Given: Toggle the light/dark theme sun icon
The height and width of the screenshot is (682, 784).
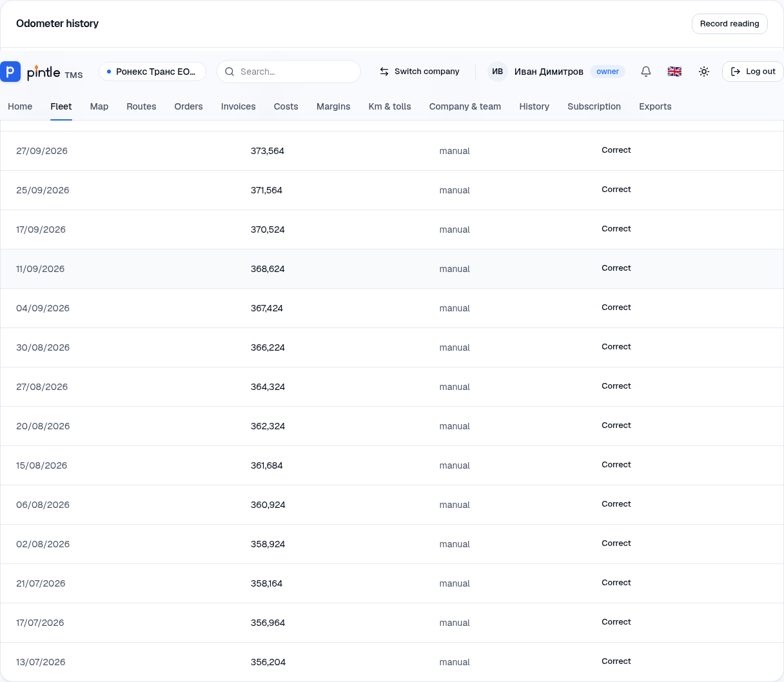Looking at the screenshot, I should point(704,72).
